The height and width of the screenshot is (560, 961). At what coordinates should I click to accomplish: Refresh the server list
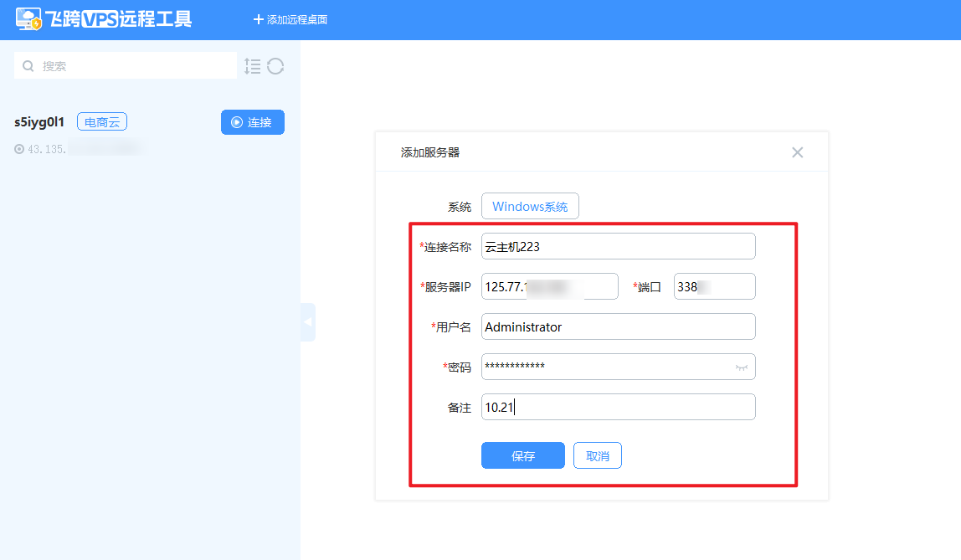click(x=275, y=66)
